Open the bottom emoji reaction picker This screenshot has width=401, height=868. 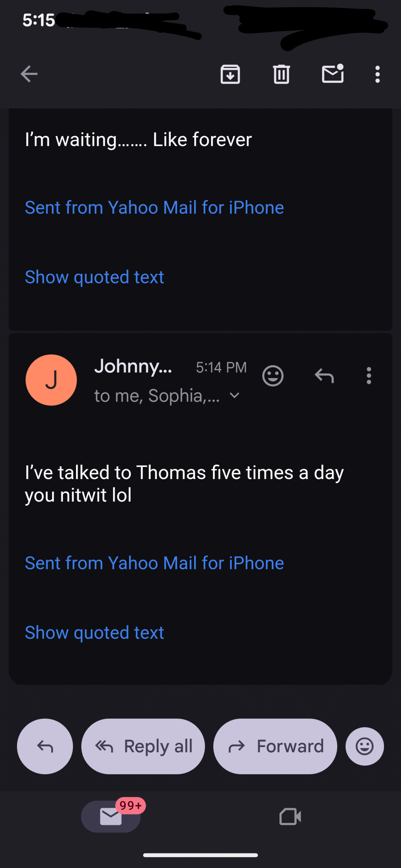364,746
